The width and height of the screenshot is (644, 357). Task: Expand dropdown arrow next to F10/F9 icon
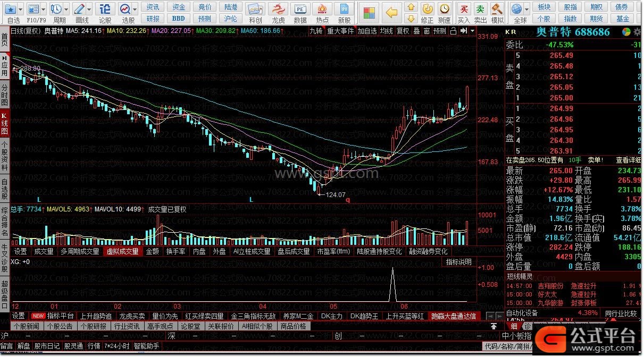[x=43, y=9]
